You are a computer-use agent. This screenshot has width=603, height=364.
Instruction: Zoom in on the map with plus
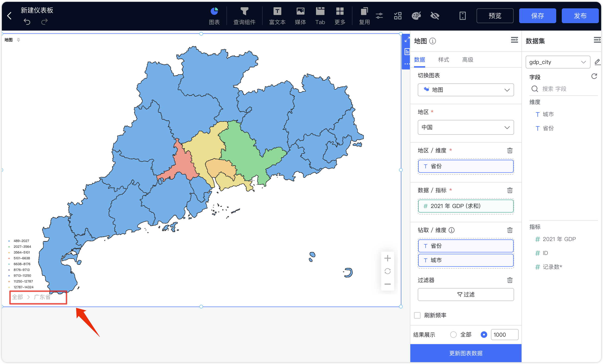pos(387,258)
